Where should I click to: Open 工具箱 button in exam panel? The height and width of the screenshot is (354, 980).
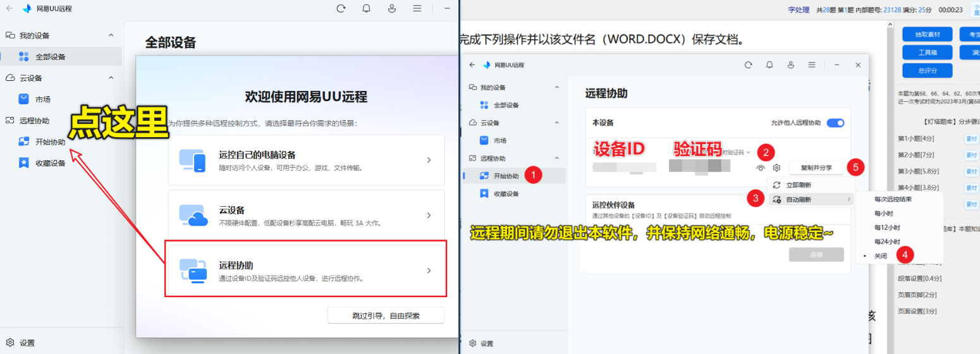[x=928, y=52]
